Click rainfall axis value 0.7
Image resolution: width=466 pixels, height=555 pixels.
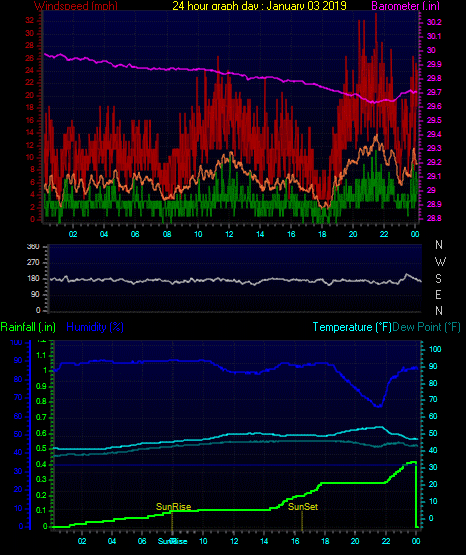click(x=42, y=417)
